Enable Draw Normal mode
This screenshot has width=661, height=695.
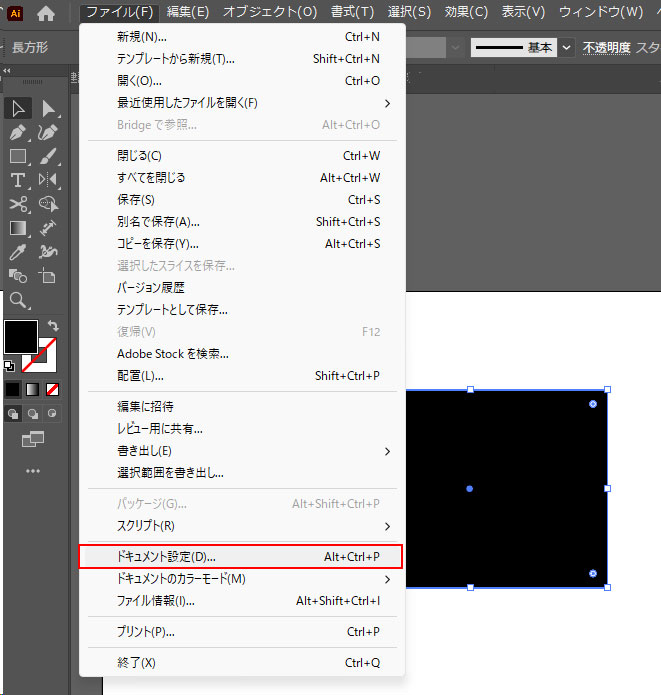pos(13,414)
